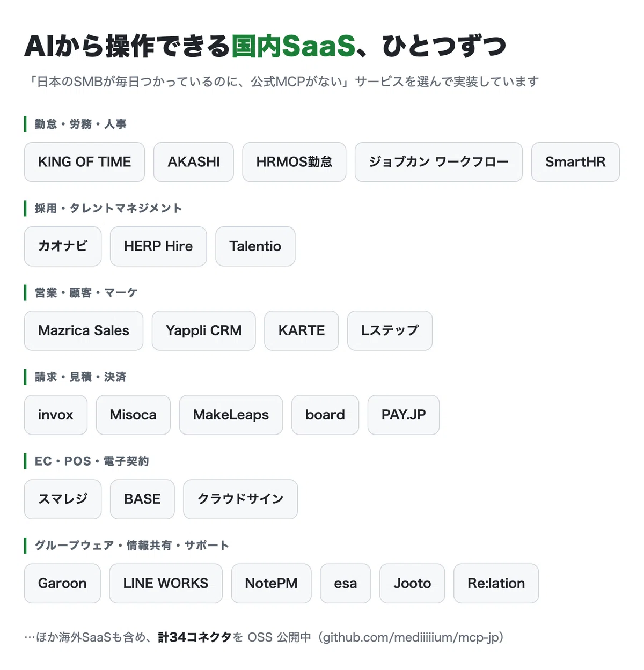This screenshot has width=644, height=670.
Task: Click the カオナビ chip
Action: [x=63, y=246]
